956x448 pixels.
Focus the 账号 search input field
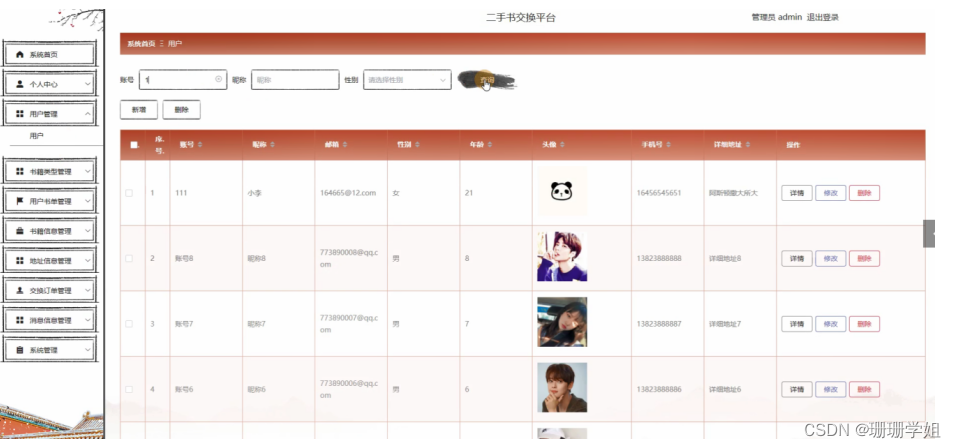[x=183, y=80]
